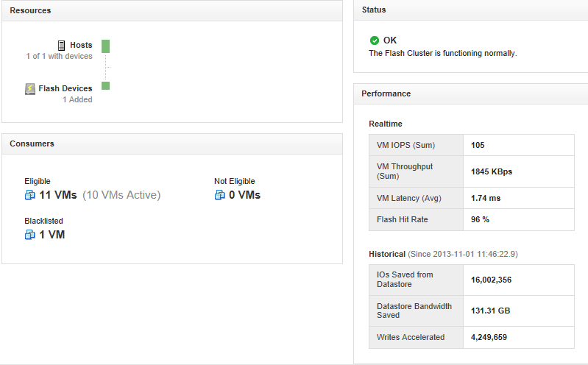Viewport: 588px width, 365px height.
Task: Click the Hosts server icon
Action: pos(62,46)
